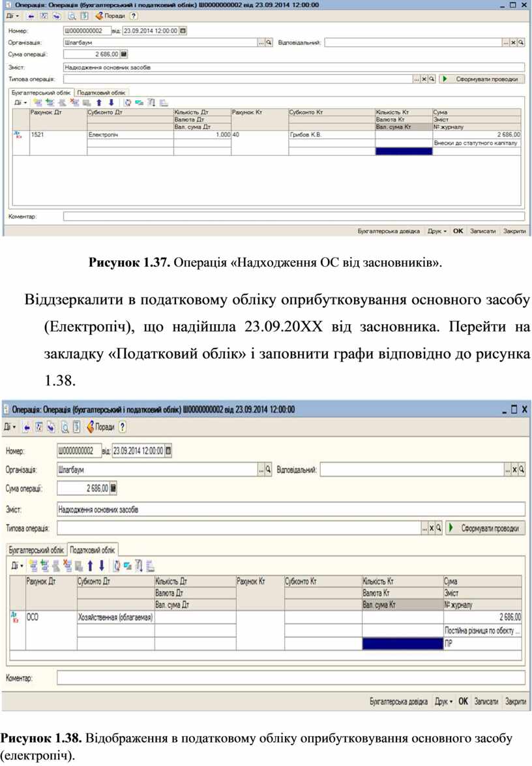Image resolution: width=532 pixels, height=766 pixels.
Task: Select the Електропіч cell in Figure 1.37 table
Action: click(x=130, y=134)
